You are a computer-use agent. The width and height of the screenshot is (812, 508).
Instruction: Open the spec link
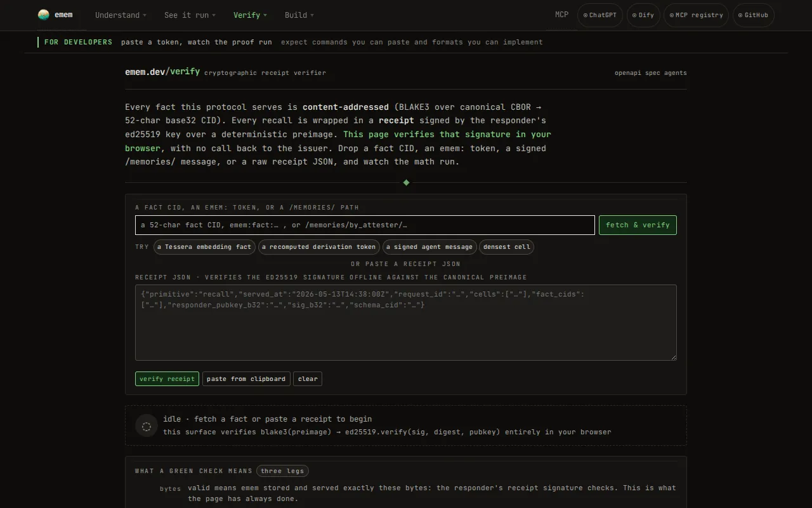point(652,73)
